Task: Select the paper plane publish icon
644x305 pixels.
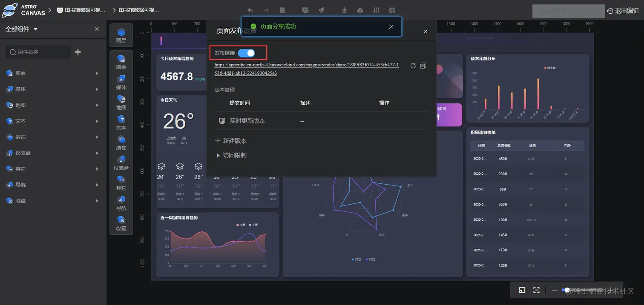Action: click(x=321, y=10)
